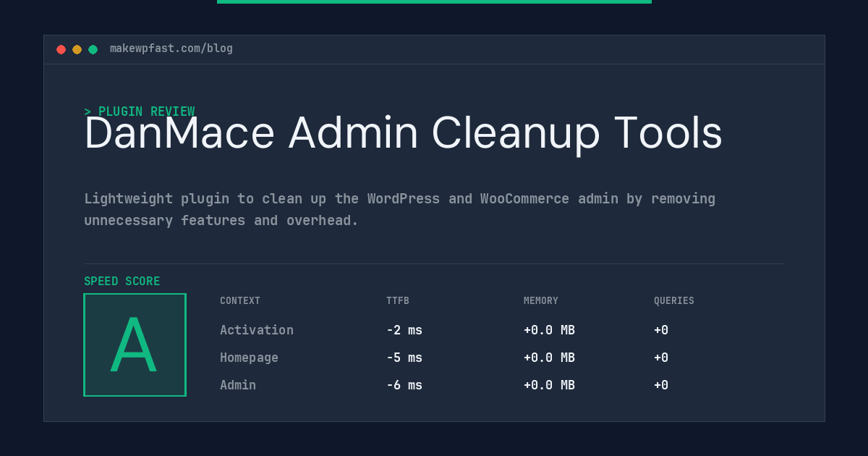Click the '-5 ms' TTFB value

pos(404,358)
